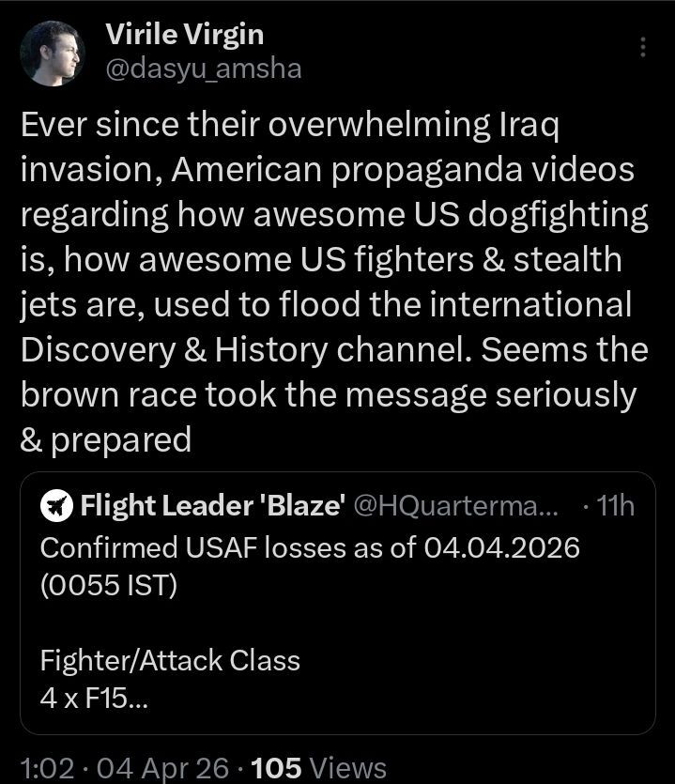Click the 'Fighter/Attack Class' line in quote

(170, 660)
